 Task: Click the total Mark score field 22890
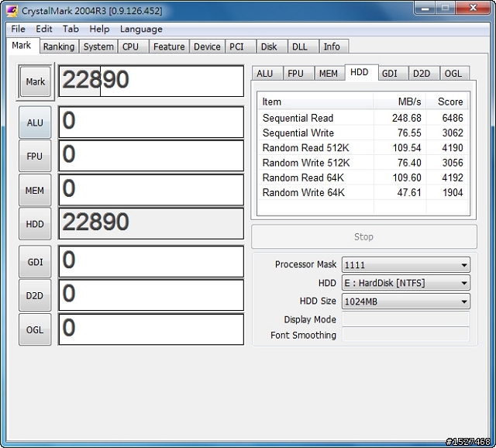tap(151, 81)
